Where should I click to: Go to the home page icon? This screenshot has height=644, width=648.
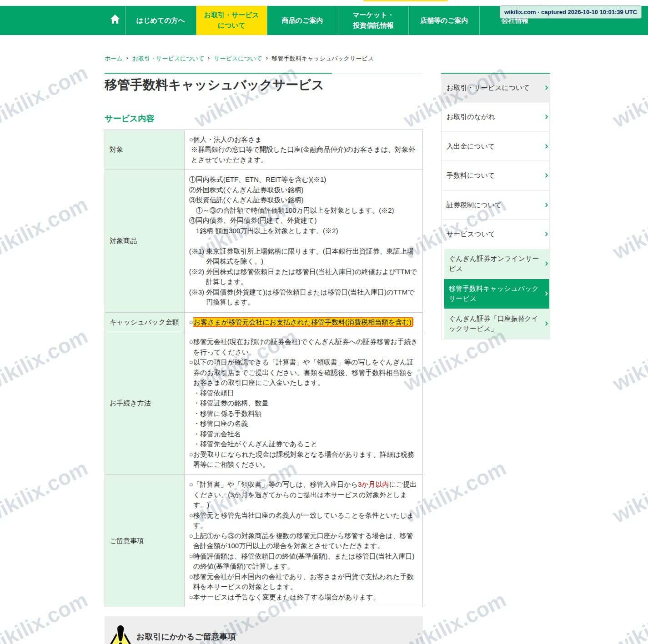(115, 20)
